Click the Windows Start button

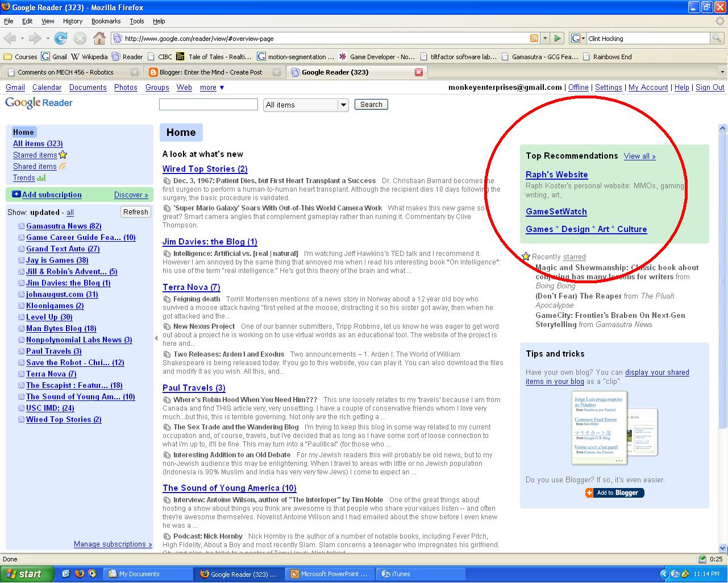pyautogui.click(x=27, y=574)
